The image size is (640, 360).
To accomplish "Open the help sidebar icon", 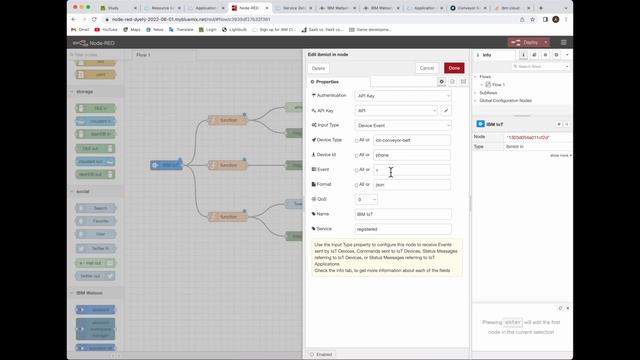I will click(x=534, y=55).
